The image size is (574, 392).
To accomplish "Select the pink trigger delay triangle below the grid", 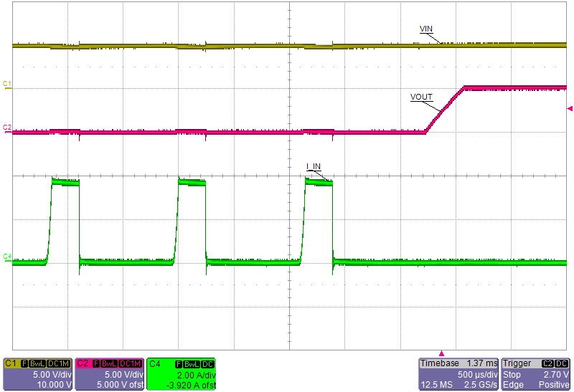I will pyautogui.click(x=441, y=353).
